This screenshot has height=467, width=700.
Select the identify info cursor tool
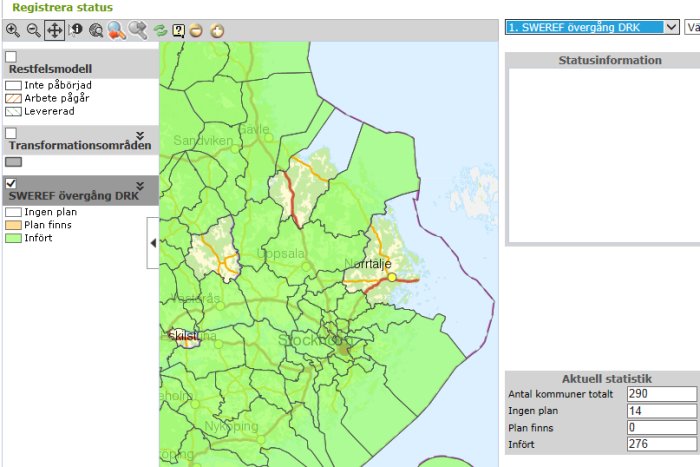click(76, 30)
